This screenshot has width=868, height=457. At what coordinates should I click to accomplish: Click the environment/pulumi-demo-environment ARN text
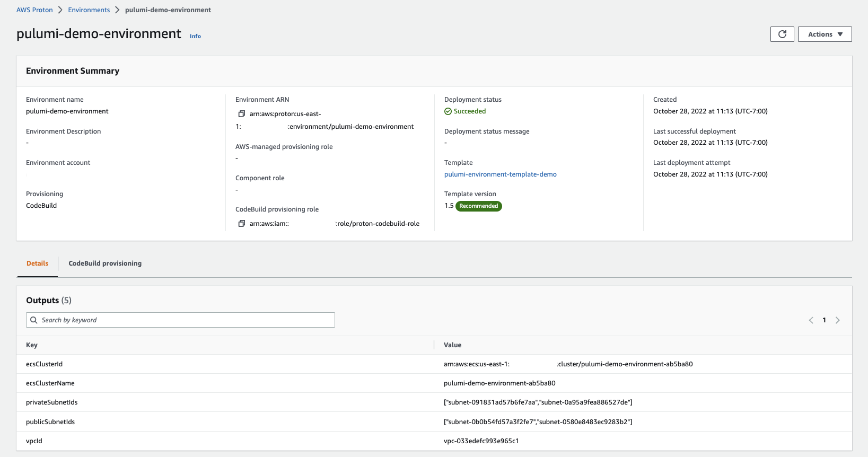click(x=351, y=127)
